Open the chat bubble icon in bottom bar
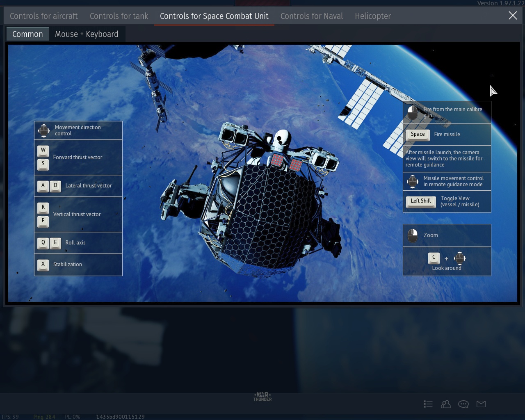 click(463, 404)
